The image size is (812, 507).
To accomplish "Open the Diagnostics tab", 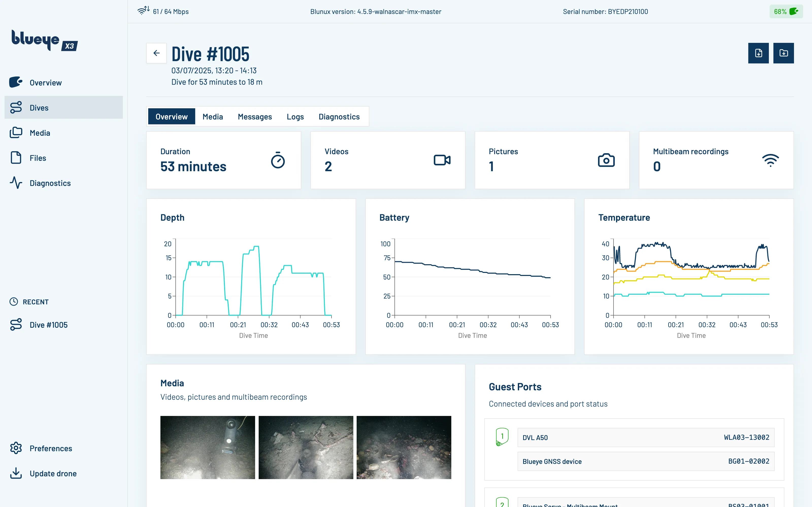I will click(x=339, y=116).
